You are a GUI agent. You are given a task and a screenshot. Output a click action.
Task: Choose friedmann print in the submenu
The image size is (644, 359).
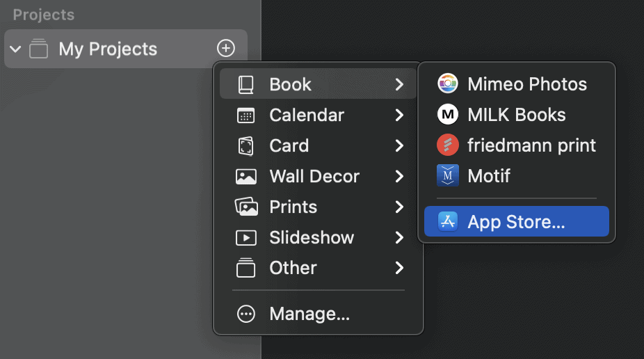(x=517, y=145)
